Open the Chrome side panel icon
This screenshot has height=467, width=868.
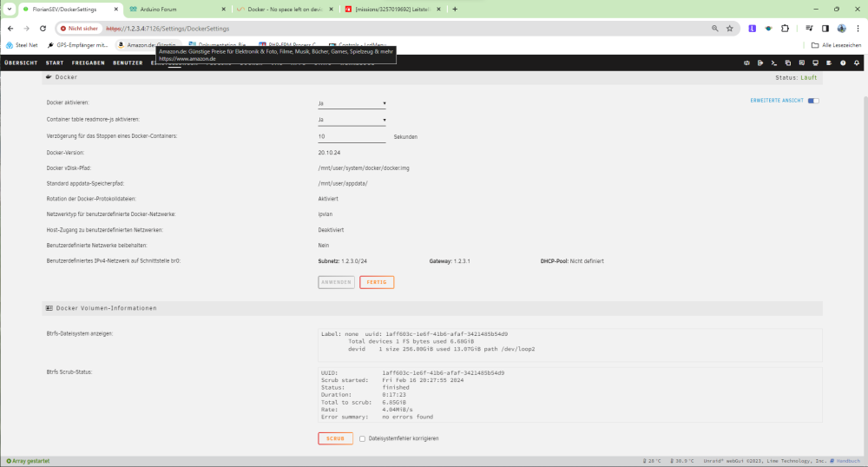(825, 29)
